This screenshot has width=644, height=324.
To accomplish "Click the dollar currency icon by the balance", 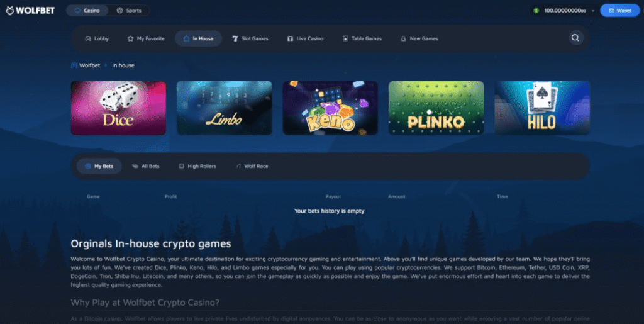I will click(x=536, y=11).
